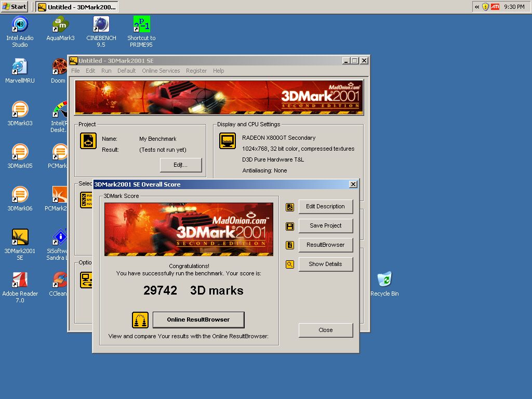The height and width of the screenshot is (399, 532).
Task: Click the My Benchmark project name
Action: 158,139
